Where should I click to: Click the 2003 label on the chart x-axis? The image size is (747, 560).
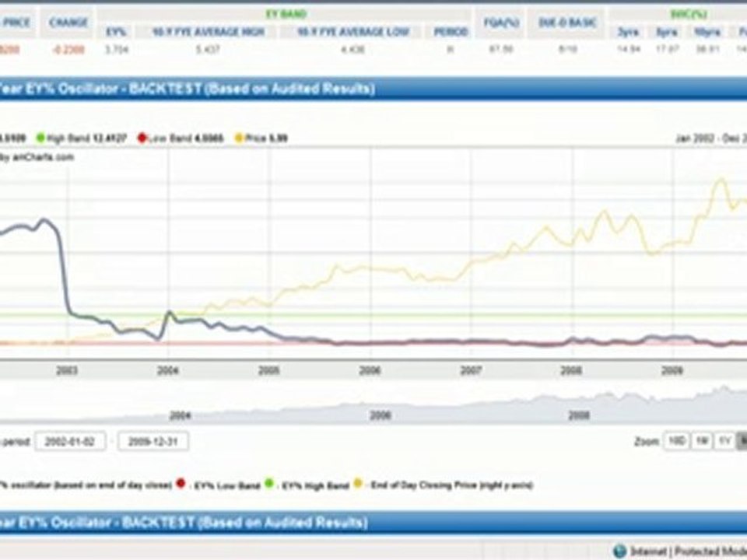(67, 370)
